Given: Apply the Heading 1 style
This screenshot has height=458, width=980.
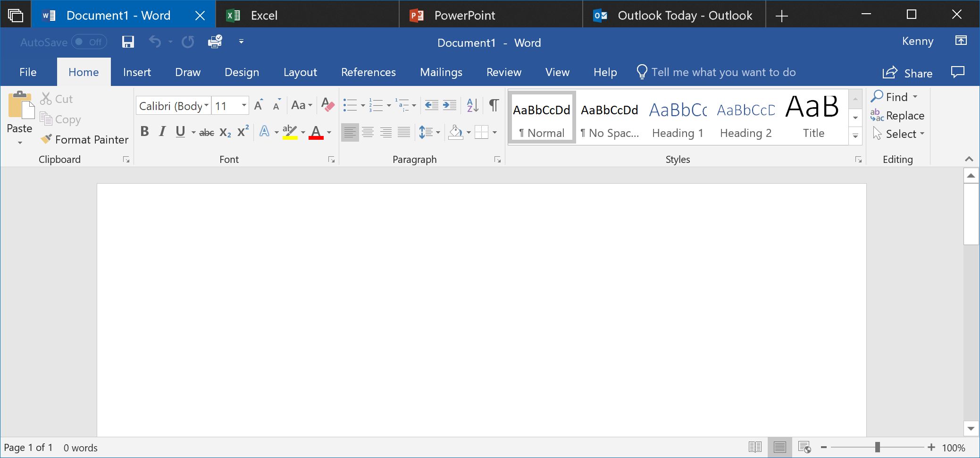Looking at the screenshot, I should [x=677, y=118].
